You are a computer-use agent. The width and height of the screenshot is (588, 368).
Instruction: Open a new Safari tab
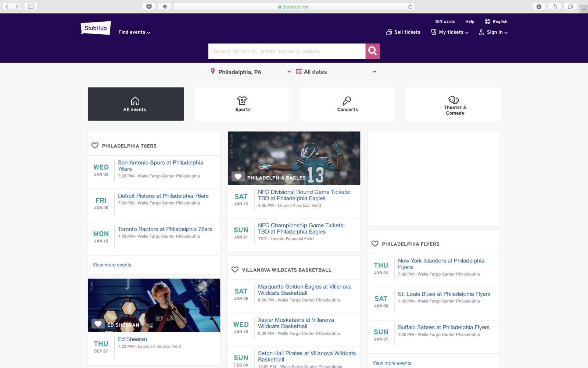584,9
